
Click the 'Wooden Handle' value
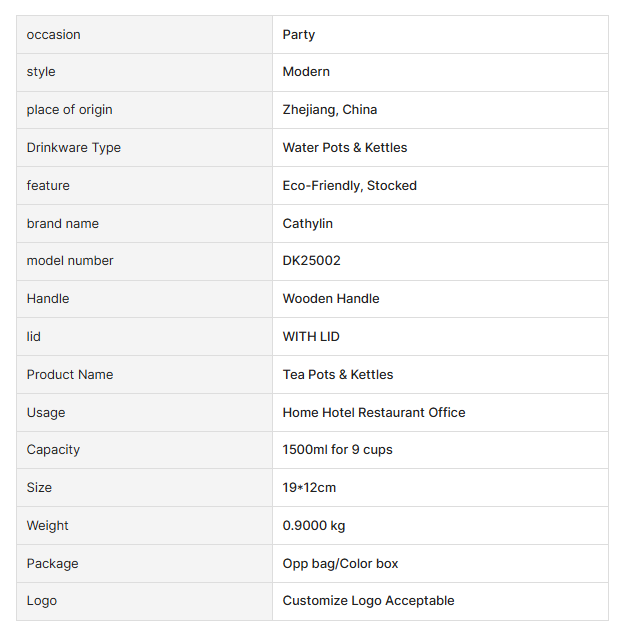pyautogui.click(x=331, y=299)
